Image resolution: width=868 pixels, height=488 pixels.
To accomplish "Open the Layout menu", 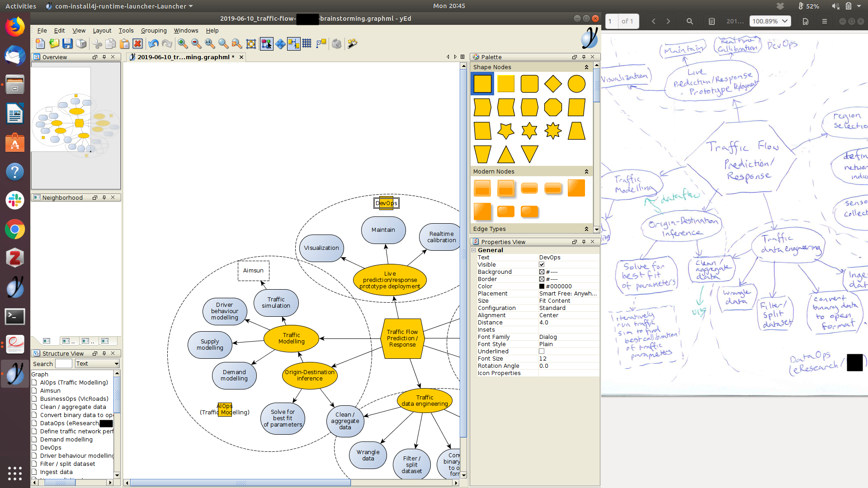I will click(102, 31).
